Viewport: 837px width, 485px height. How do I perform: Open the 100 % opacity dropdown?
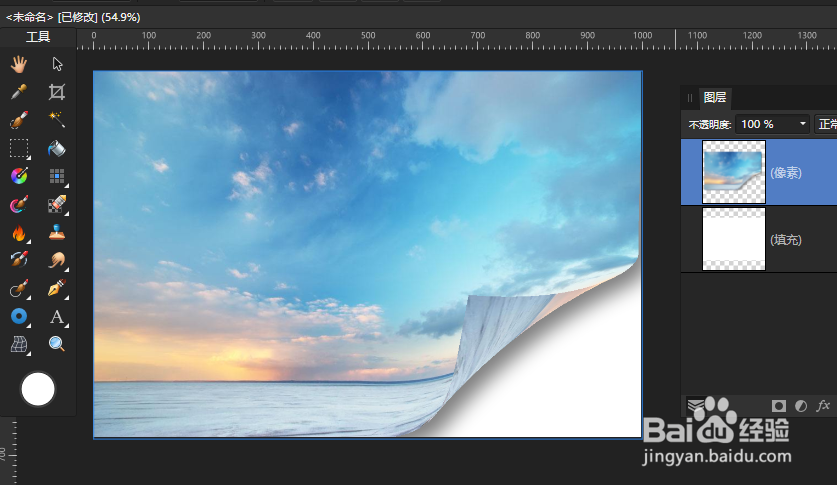tap(772, 124)
